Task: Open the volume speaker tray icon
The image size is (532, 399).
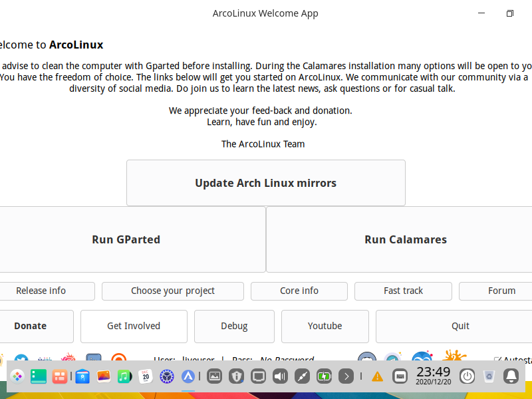Action: click(x=280, y=376)
